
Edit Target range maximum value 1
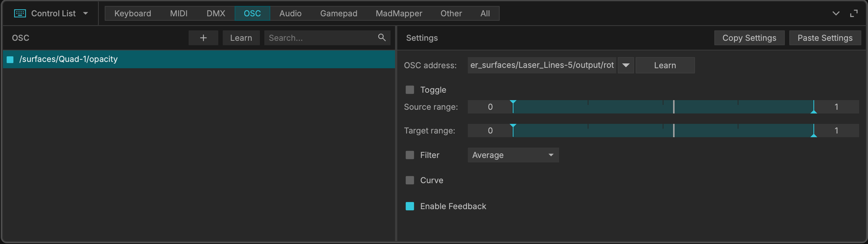[x=836, y=131]
